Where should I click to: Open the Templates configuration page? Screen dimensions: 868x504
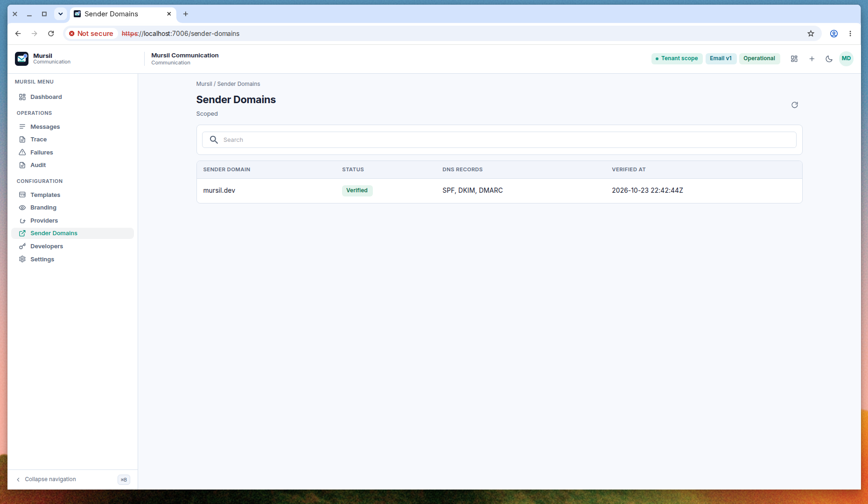(x=72, y=195)
